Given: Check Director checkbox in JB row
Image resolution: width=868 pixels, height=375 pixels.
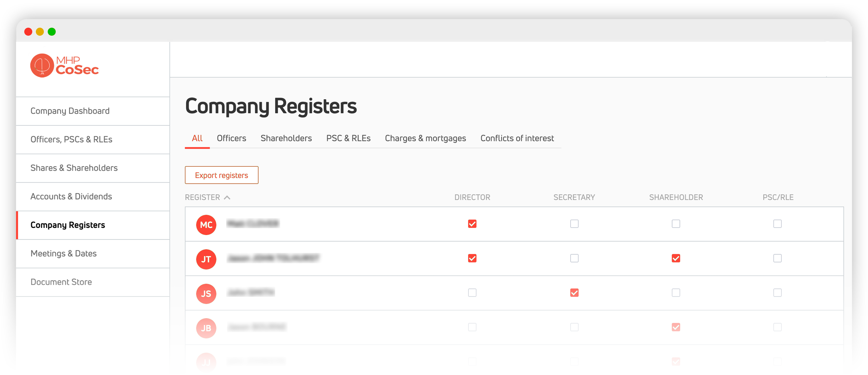Looking at the screenshot, I should [472, 327].
